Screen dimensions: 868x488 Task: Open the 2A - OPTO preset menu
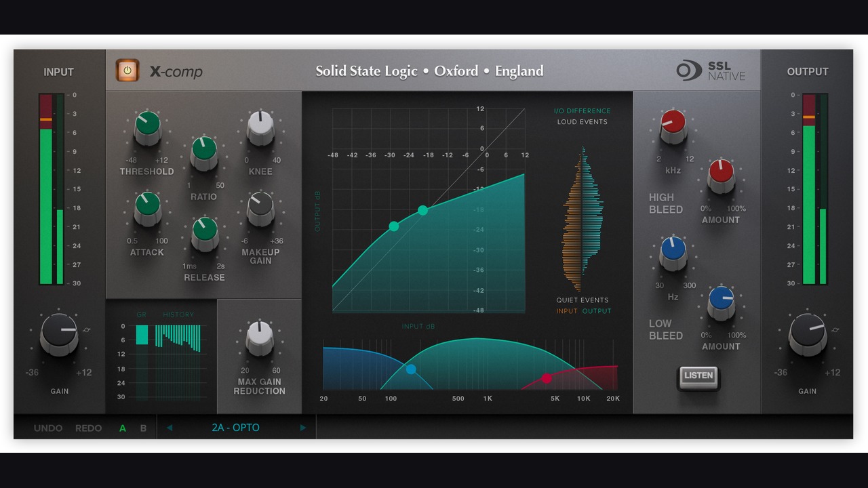coord(235,428)
